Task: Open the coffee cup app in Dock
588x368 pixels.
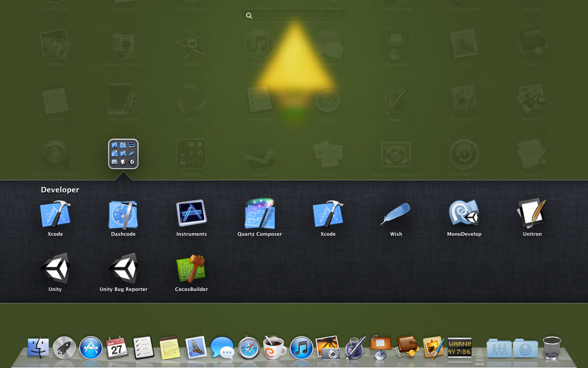Action: [275, 348]
